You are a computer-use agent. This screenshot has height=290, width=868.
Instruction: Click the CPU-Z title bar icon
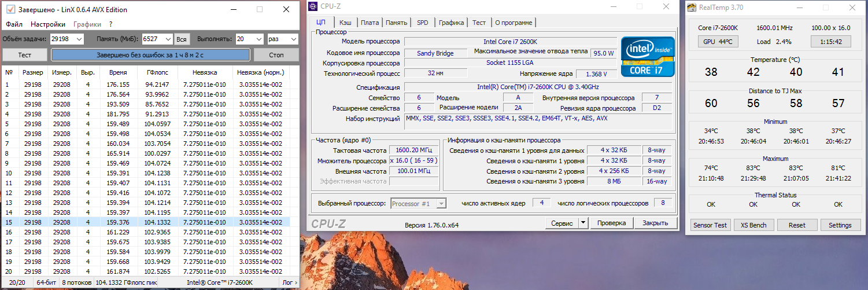coord(312,6)
